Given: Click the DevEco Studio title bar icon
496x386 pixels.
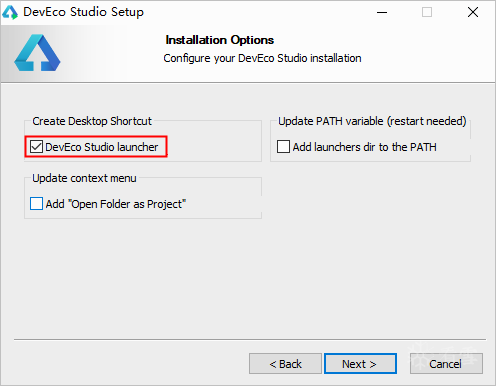Looking at the screenshot, I should click(10, 12).
